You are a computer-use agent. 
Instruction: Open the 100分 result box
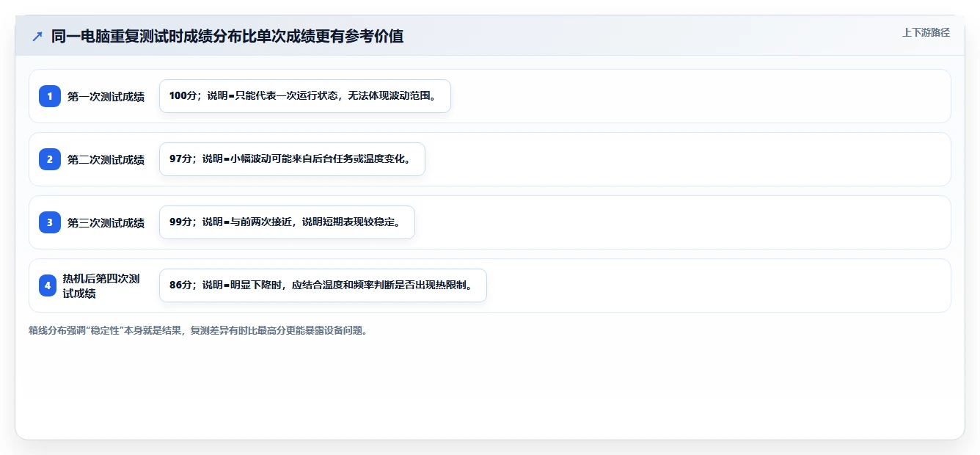(305, 96)
